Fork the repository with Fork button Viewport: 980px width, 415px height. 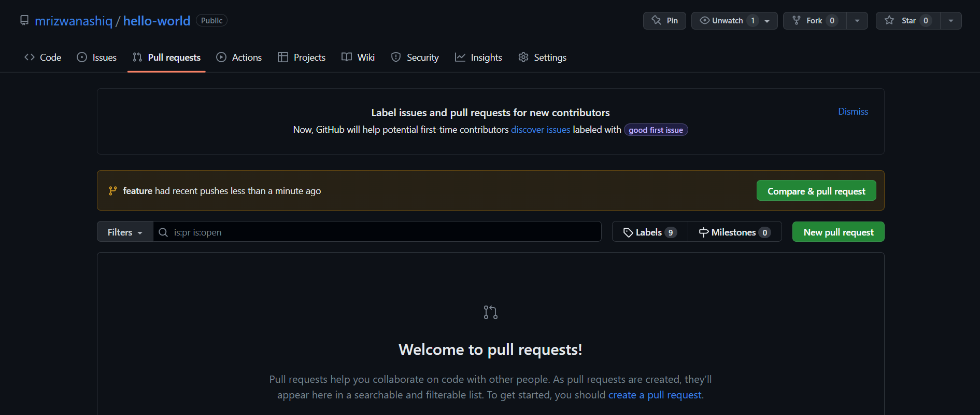[x=814, y=21]
